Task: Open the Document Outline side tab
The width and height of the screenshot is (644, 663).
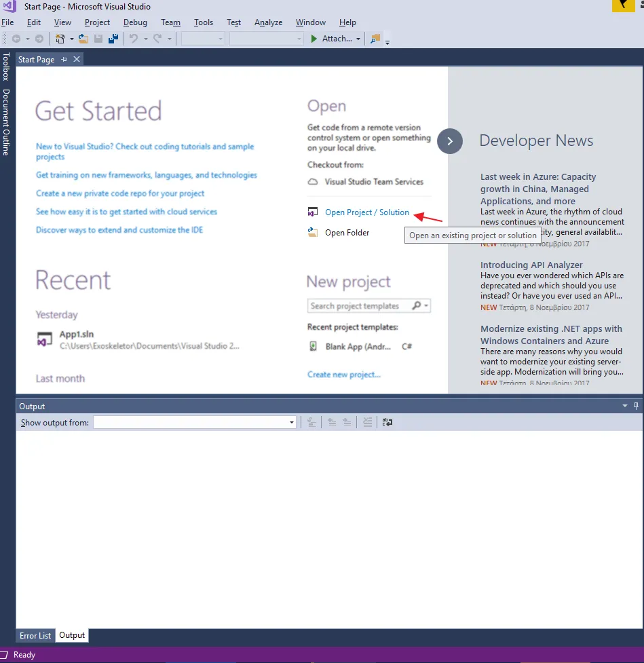Action: coord(6,122)
